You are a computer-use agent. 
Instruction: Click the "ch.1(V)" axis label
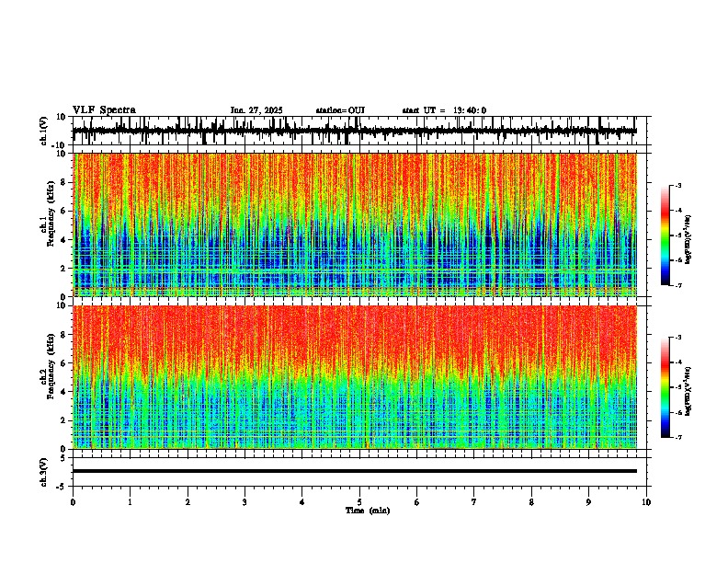(44, 131)
